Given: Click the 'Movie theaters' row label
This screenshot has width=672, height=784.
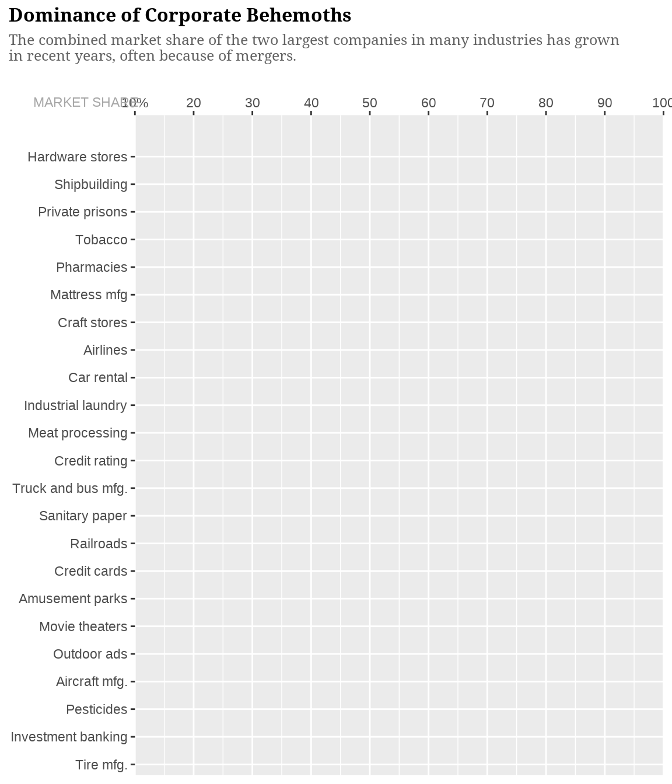Looking at the screenshot, I should pos(83,627).
